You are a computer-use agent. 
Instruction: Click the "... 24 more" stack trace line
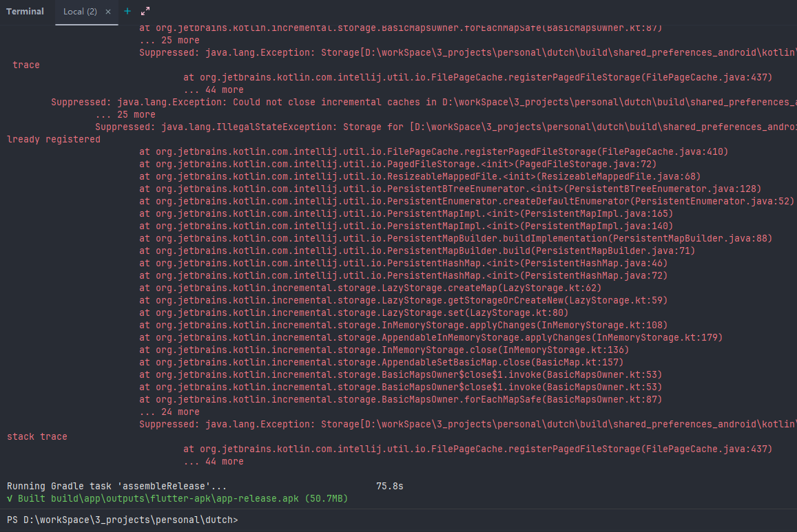click(x=169, y=412)
